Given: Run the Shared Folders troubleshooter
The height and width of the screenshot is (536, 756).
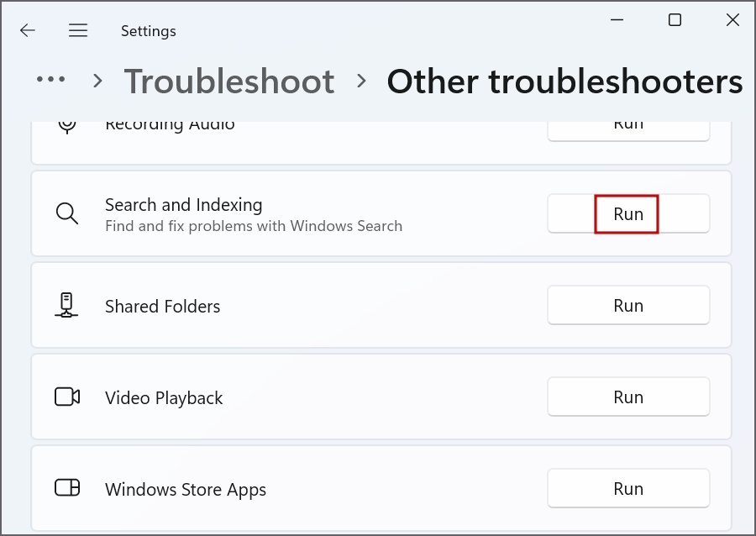Looking at the screenshot, I should click(x=628, y=305).
